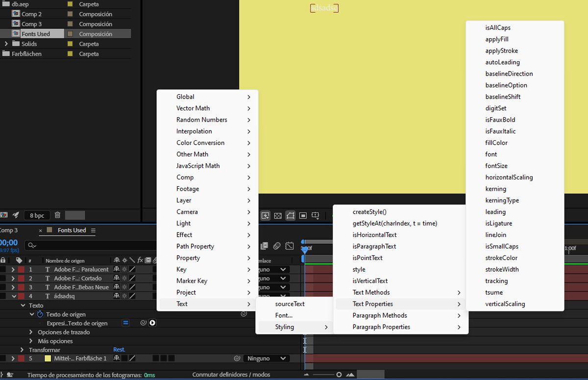Image resolution: width=588 pixels, height=380 pixels.
Task: Toggle shy switch on ádsadsq layer
Action: [117, 296]
